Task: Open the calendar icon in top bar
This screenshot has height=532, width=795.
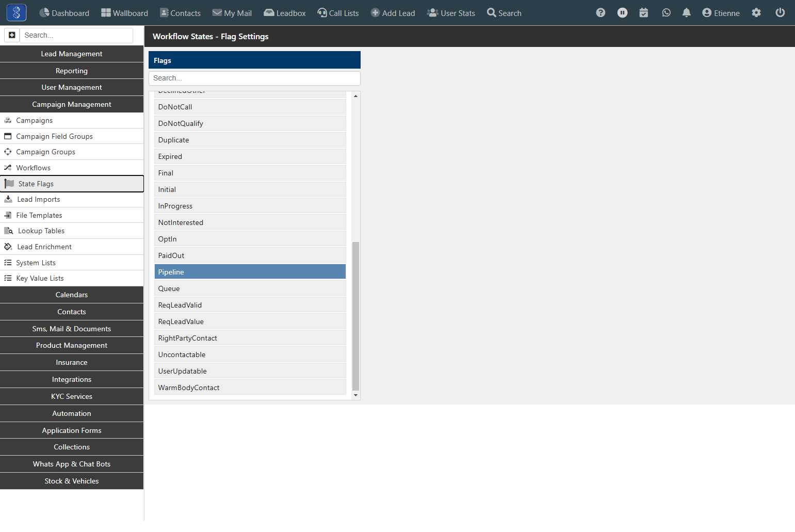Action: [x=644, y=13]
